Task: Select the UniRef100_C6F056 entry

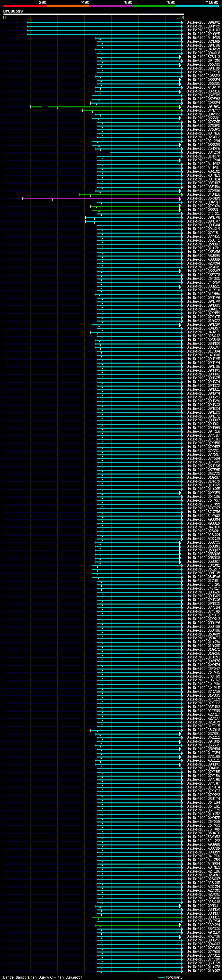Action: 203,252
